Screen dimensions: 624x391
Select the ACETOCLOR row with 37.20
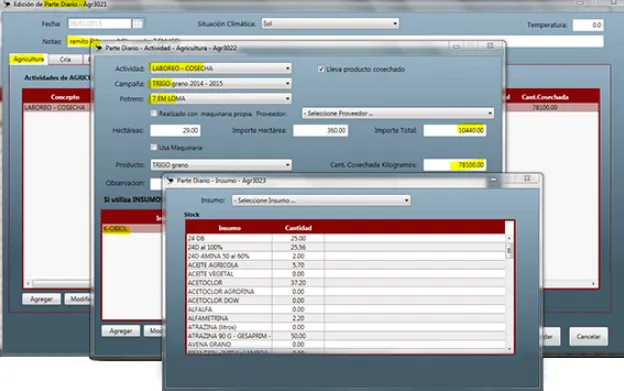point(346,282)
